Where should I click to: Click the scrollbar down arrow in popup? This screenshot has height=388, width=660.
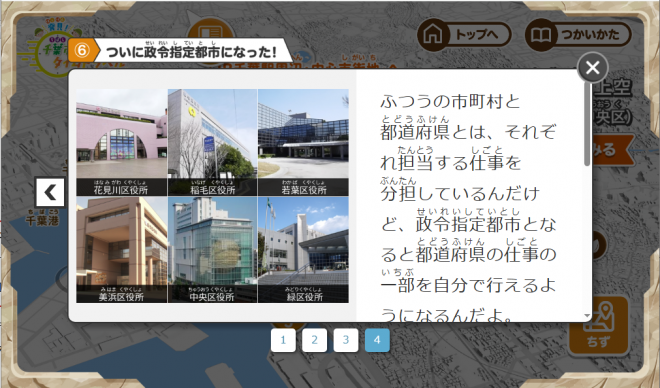pos(587,316)
